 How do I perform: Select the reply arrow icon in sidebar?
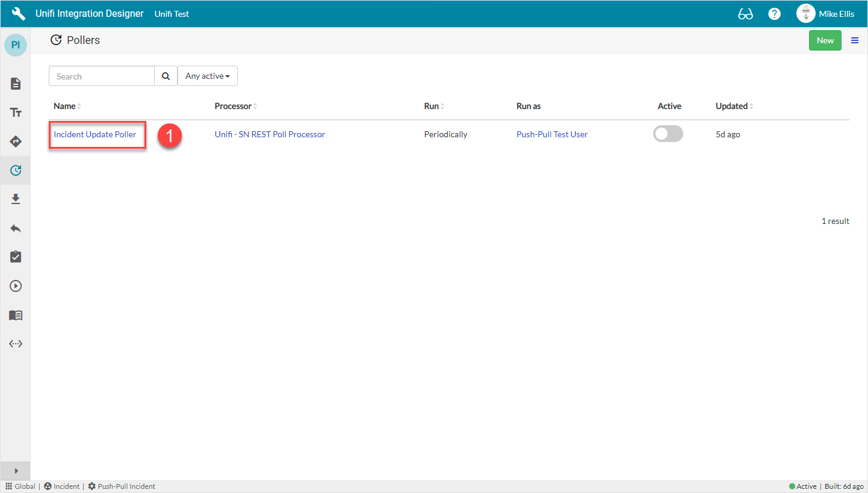point(15,228)
